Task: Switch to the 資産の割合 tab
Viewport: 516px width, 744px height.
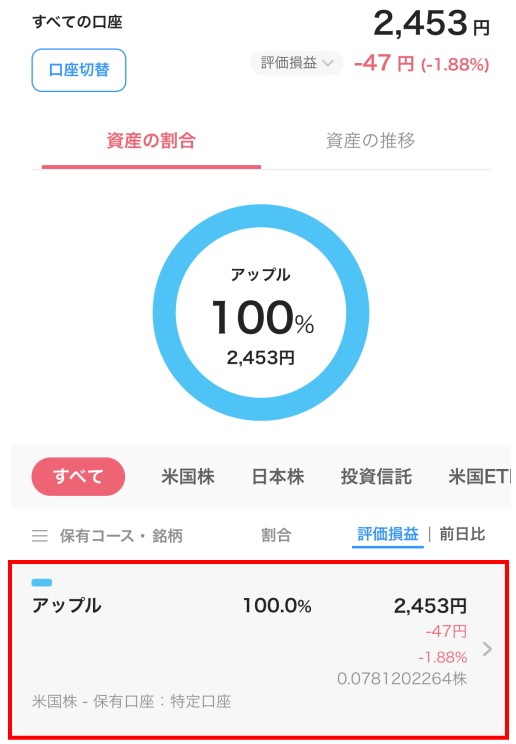Action: click(x=151, y=141)
